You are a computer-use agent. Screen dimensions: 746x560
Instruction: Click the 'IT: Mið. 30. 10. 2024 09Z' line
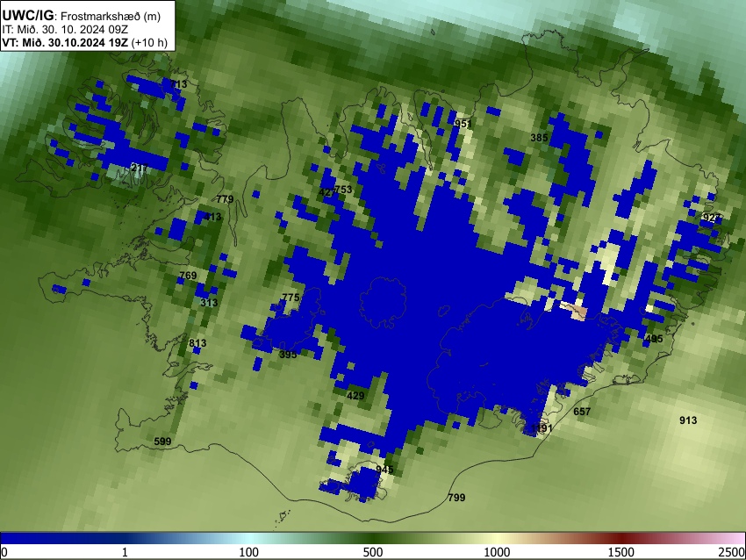tap(65, 30)
